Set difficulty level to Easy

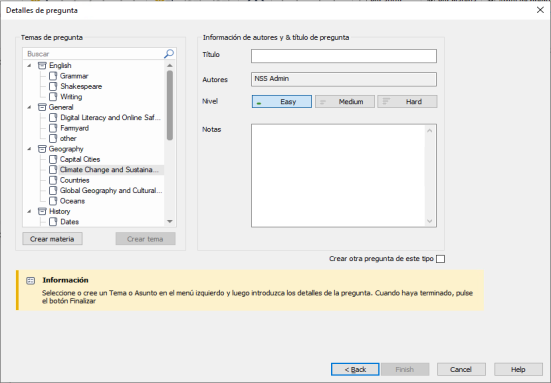[282, 102]
